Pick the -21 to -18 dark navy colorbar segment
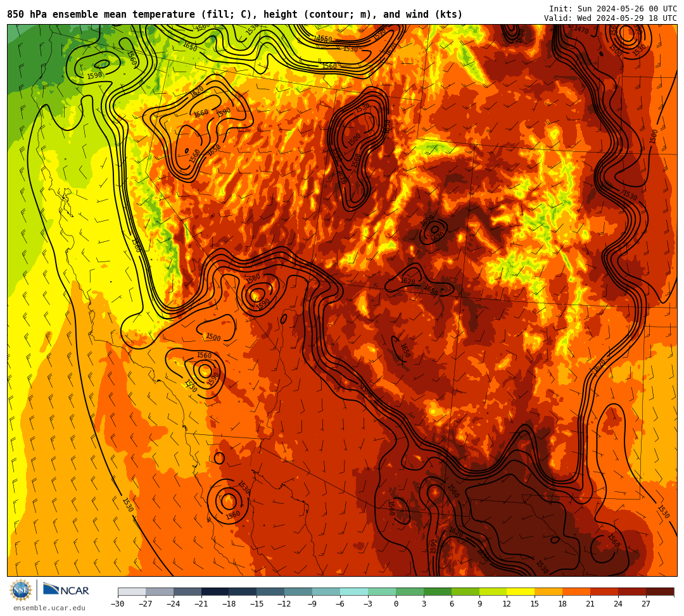684x616 pixels. coord(215,591)
